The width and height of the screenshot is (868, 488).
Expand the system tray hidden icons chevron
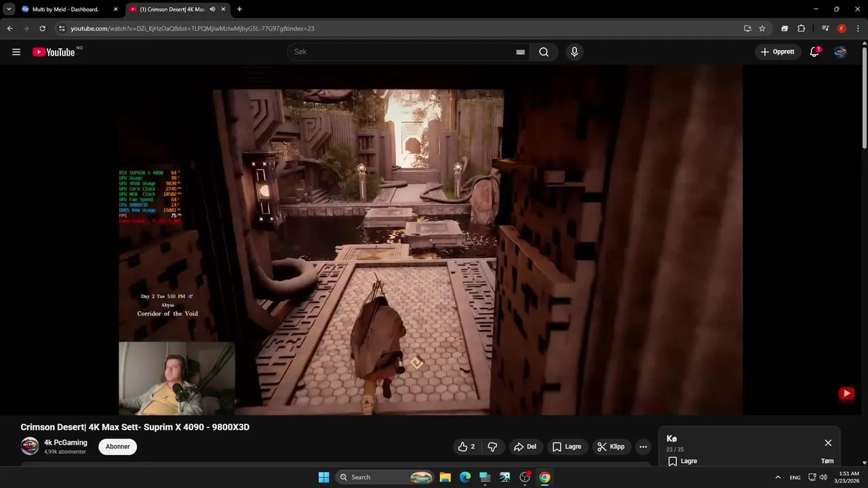tap(778, 477)
